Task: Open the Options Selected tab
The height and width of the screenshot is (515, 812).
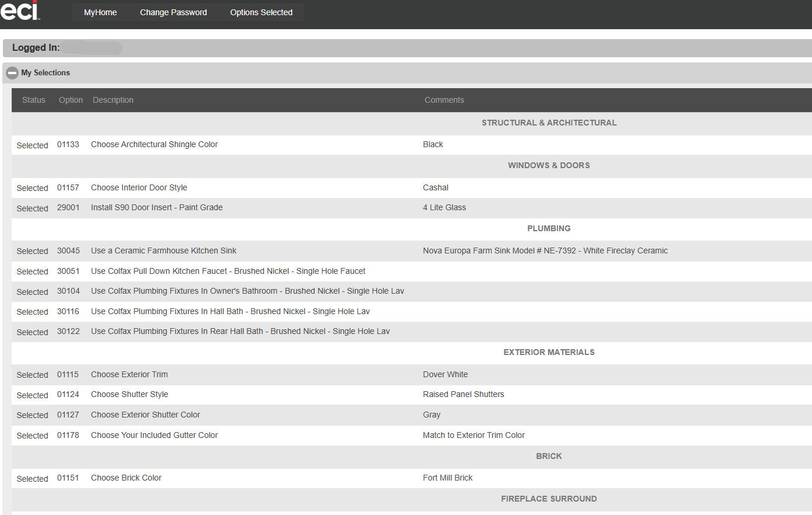Action: coord(261,12)
